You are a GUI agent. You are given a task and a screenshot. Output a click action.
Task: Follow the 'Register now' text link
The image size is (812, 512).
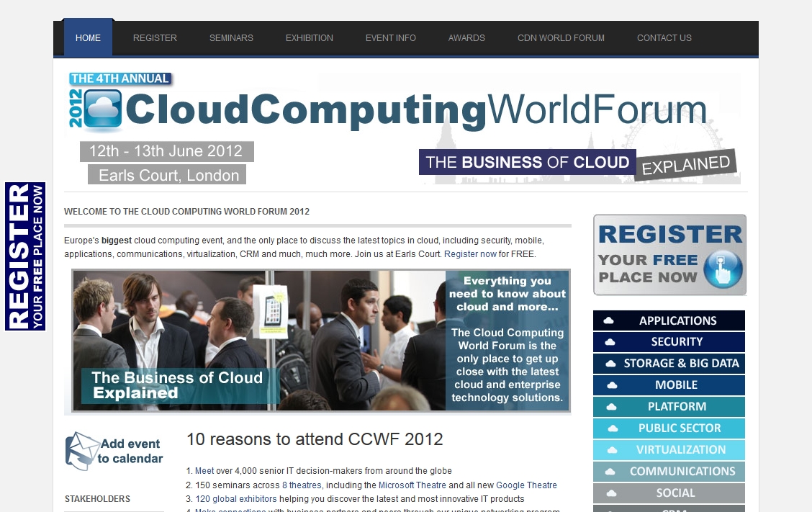tap(470, 254)
